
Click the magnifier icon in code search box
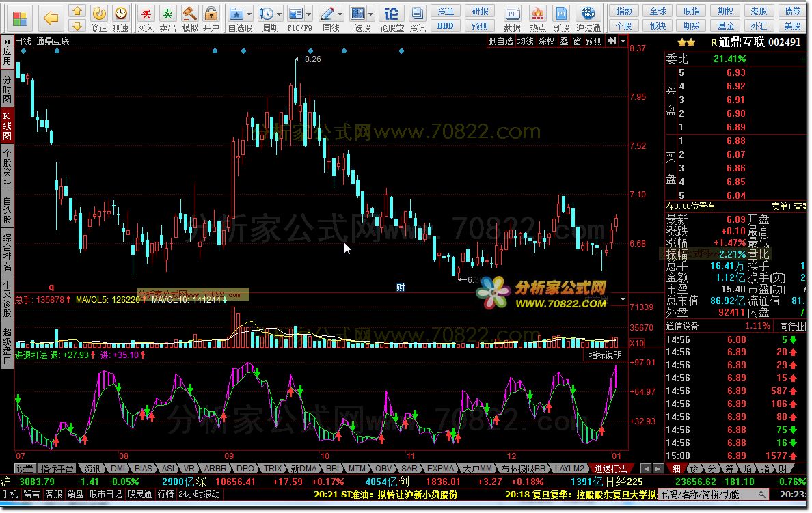click(x=762, y=495)
